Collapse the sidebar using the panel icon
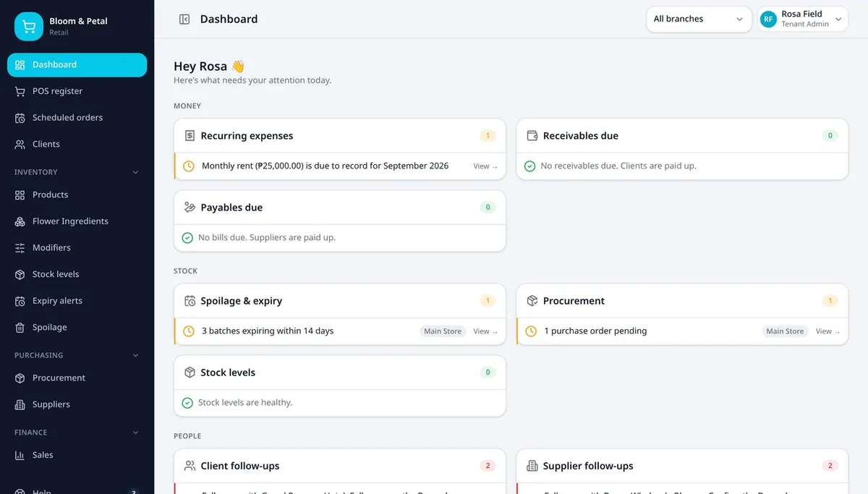Viewport: 868px width, 494px height. [x=184, y=20]
